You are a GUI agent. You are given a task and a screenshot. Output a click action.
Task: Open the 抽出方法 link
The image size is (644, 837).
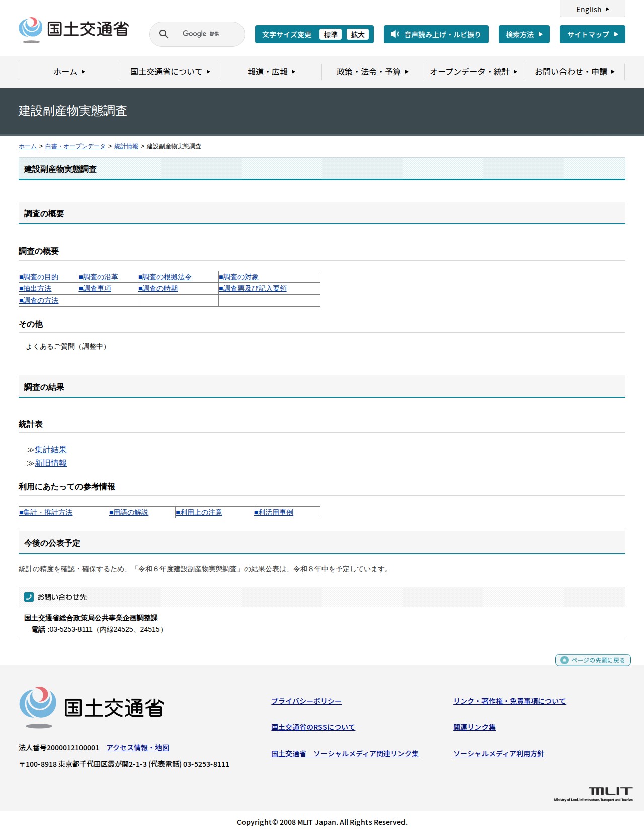click(x=35, y=288)
